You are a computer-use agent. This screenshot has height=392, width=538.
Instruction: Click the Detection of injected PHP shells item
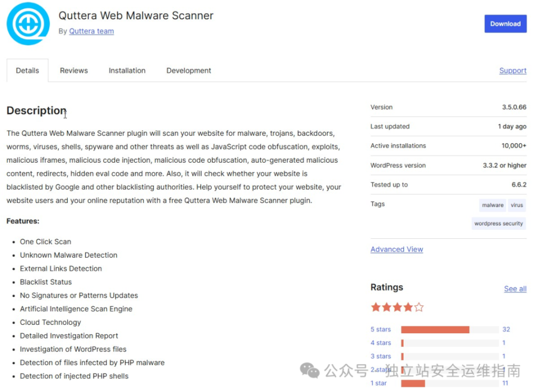[x=74, y=376]
